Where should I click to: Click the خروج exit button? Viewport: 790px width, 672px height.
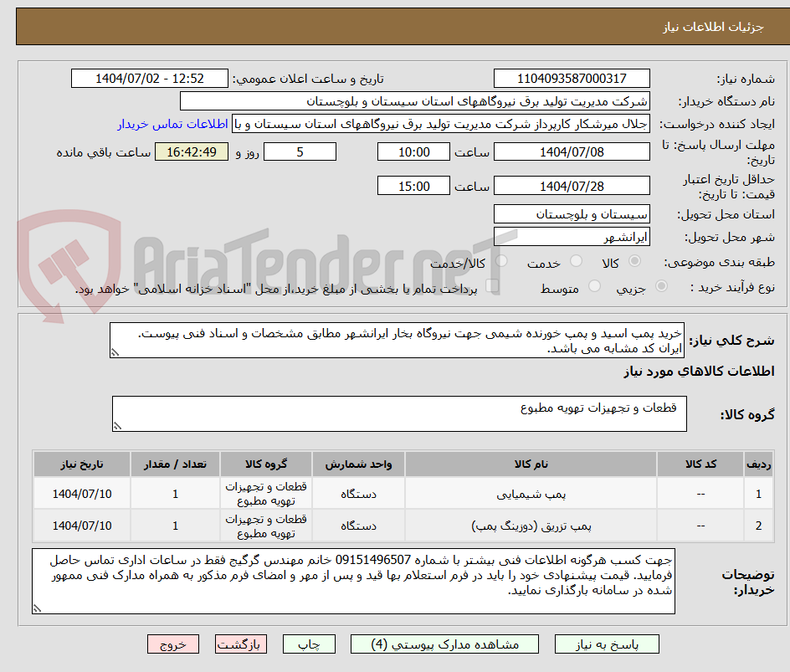pos(173,644)
